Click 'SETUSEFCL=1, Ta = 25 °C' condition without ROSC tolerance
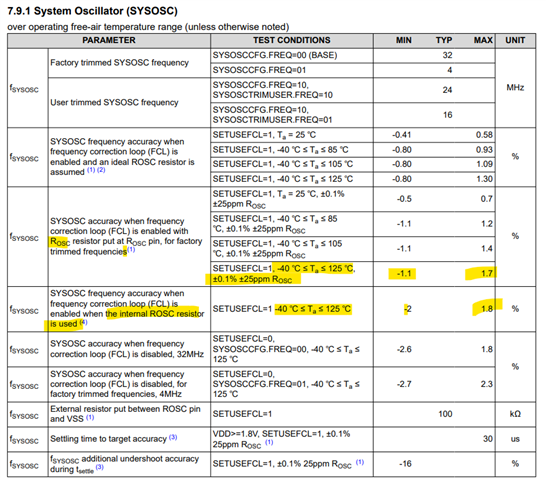The image size is (546, 480). (264, 135)
